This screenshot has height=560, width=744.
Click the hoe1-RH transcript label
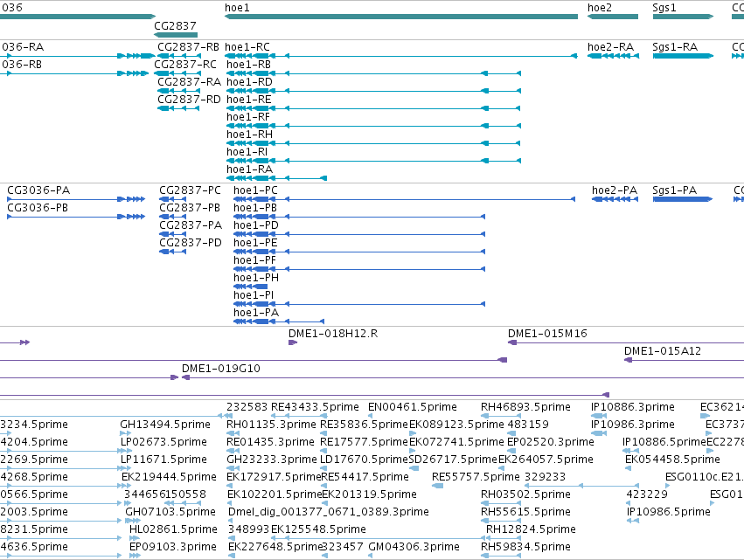coord(249,135)
